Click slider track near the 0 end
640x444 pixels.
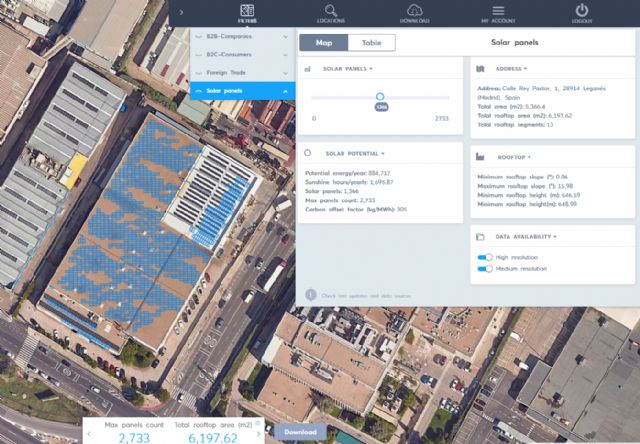pyautogui.click(x=318, y=98)
